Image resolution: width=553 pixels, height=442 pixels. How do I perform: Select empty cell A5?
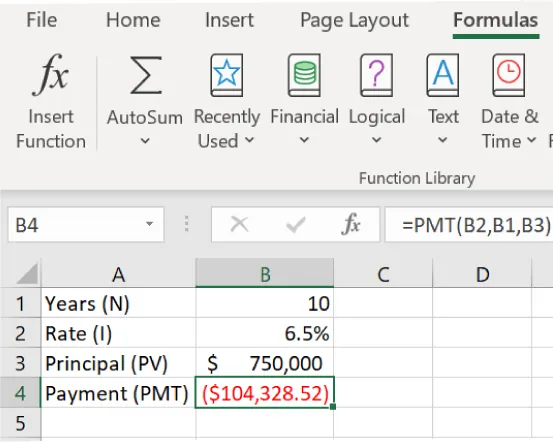tap(118, 423)
